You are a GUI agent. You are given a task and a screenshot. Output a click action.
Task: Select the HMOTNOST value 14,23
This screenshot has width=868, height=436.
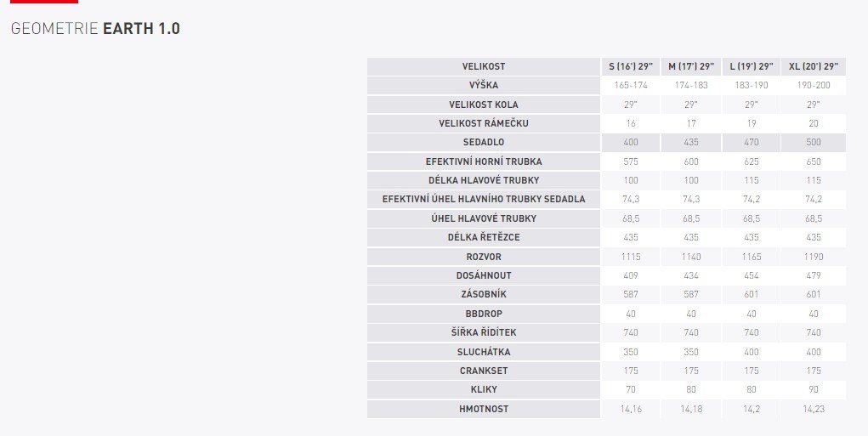click(x=814, y=409)
